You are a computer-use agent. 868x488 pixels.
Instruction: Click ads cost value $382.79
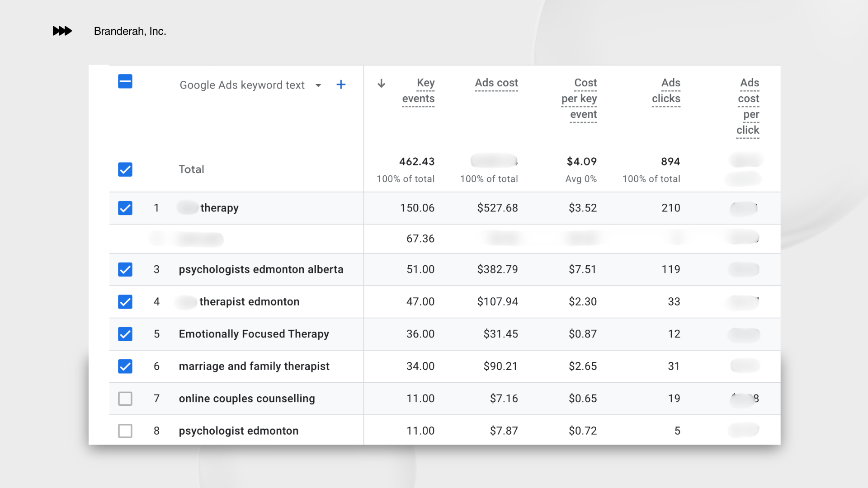coord(497,269)
